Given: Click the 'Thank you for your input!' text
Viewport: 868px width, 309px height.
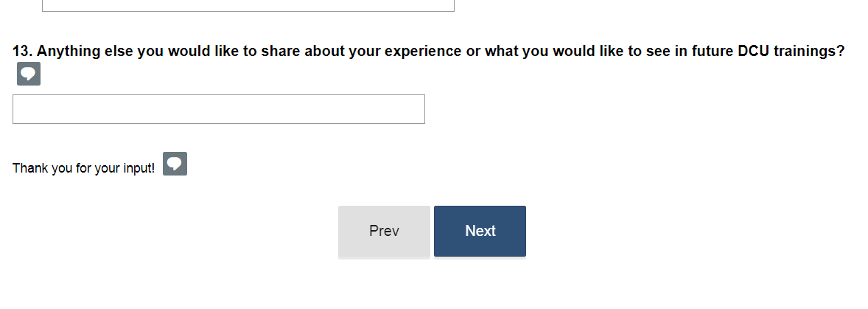Looking at the screenshot, I should [x=83, y=168].
